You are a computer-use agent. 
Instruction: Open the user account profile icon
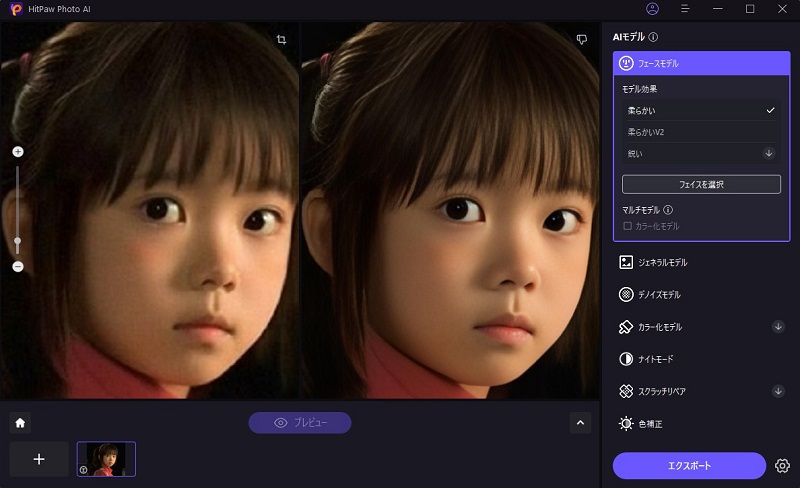(x=652, y=9)
